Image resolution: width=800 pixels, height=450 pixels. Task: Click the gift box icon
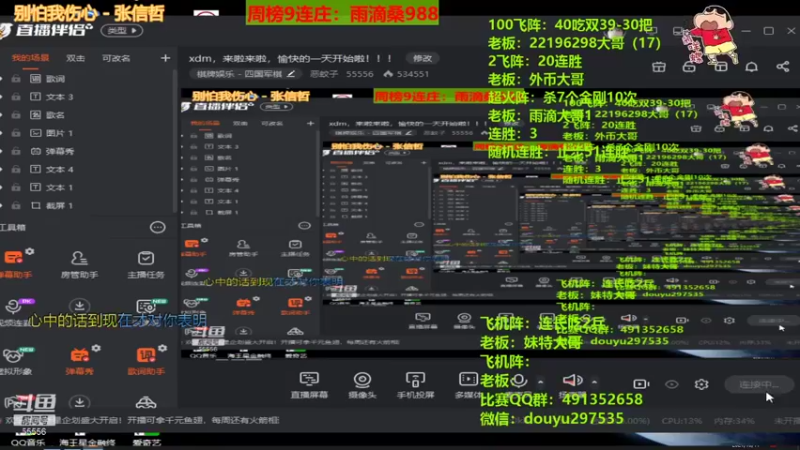click(659, 67)
